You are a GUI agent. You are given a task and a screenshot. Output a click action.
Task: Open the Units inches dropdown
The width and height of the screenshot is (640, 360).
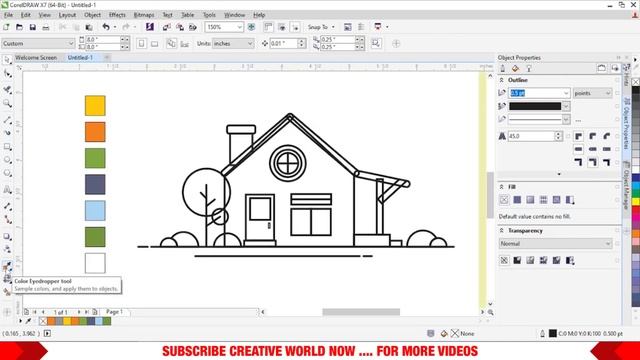click(250, 43)
